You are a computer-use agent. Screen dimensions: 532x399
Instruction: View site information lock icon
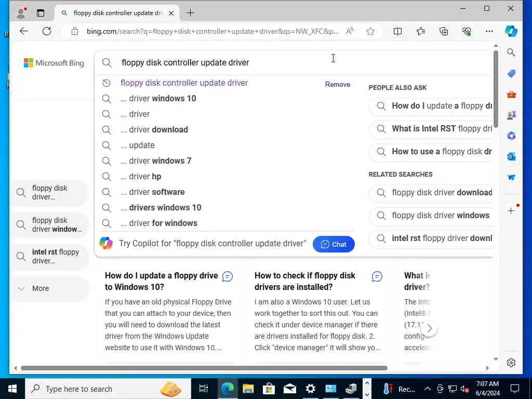tap(75, 31)
